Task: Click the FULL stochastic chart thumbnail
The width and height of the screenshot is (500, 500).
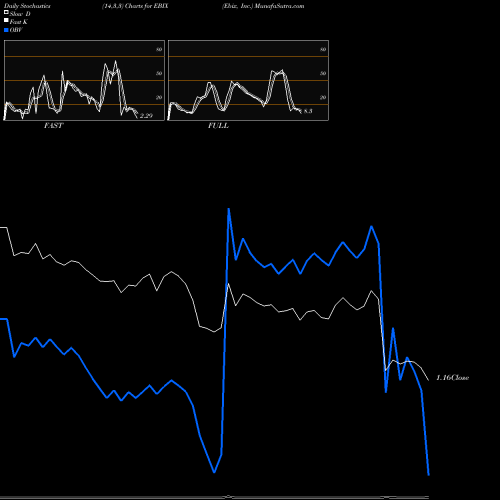Action: pyautogui.click(x=248, y=80)
